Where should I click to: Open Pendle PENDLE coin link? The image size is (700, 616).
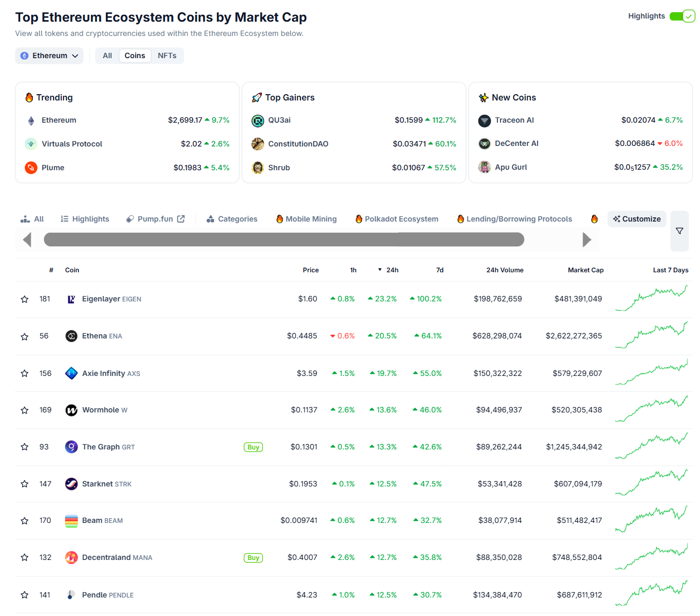pyautogui.click(x=108, y=595)
